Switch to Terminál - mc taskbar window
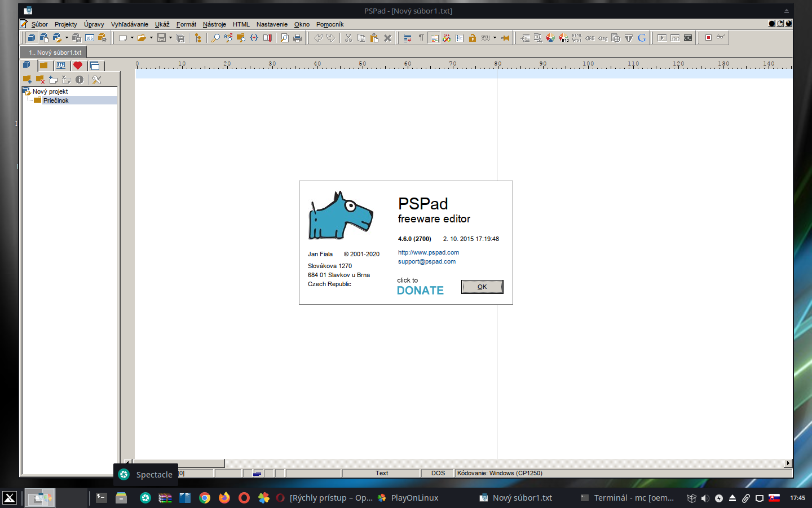This screenshot has width=812, height=508. pyautogui.click(x=627, y=498)
